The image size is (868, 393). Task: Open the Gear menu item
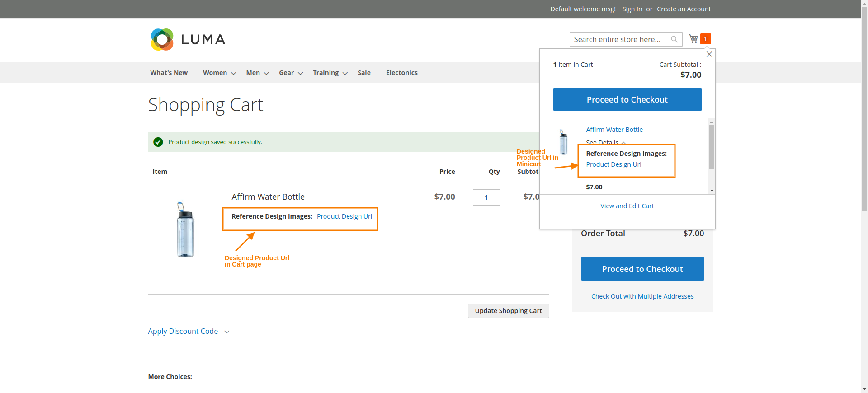coord(286,73)
